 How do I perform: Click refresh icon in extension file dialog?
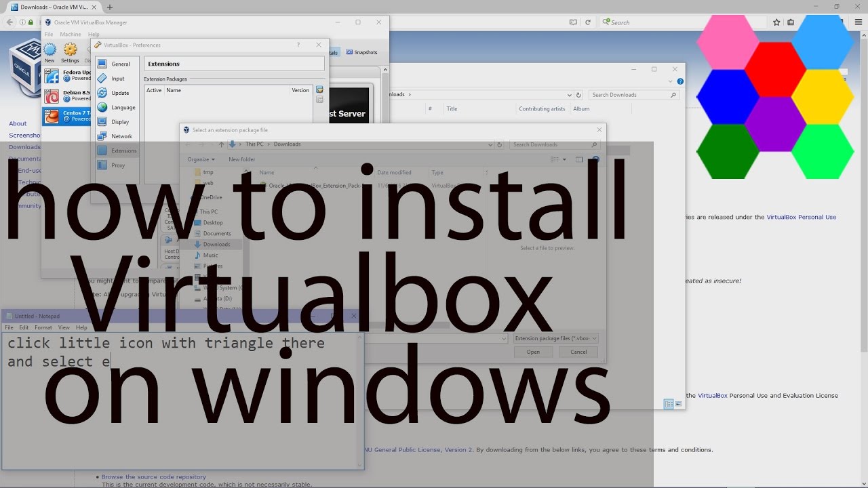pos(500,144)
